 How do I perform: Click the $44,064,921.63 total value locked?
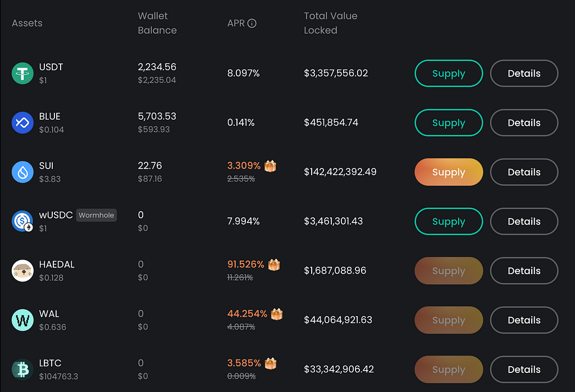[x=338, y=320]
